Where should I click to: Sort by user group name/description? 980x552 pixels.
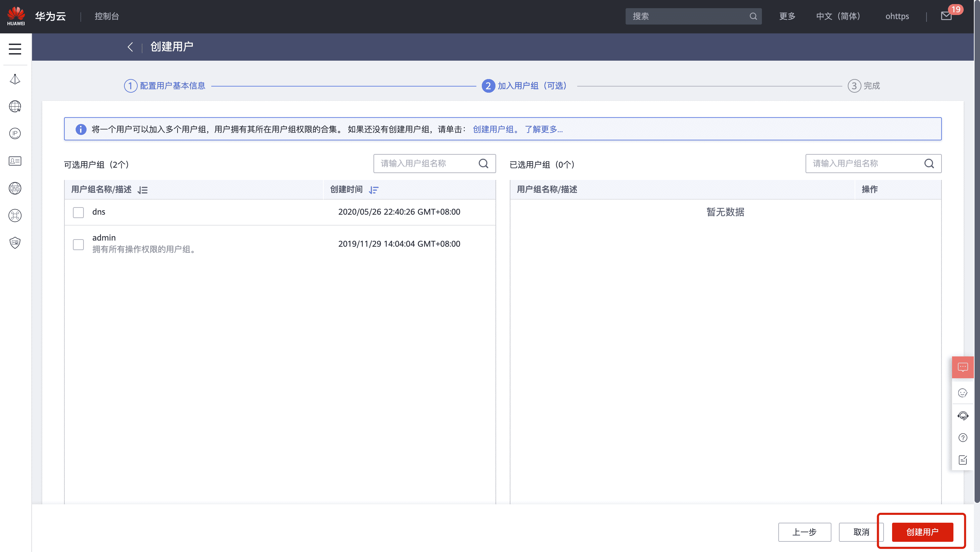click(143, 190)
